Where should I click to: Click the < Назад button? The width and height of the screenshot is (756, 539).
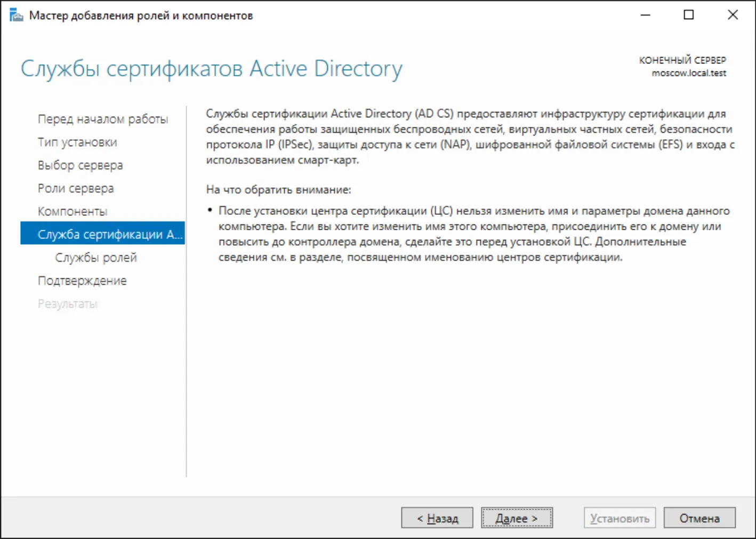437,518
